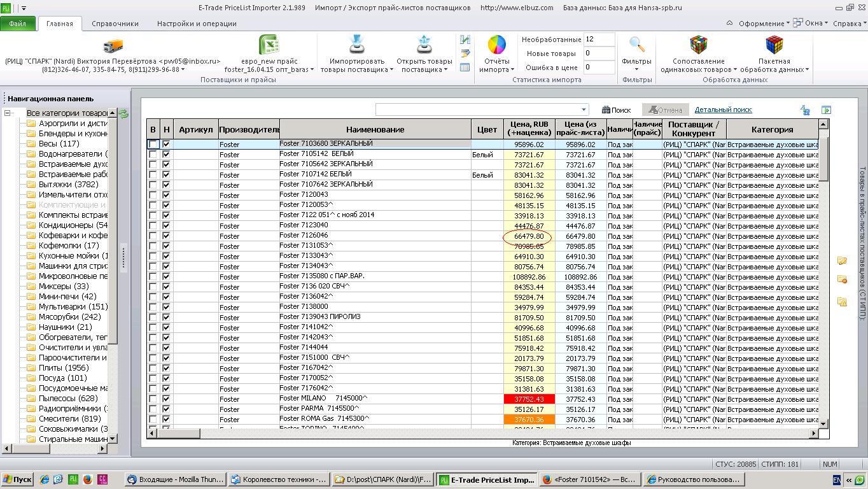The height and width of the screenshot is (489, 868).
Task: Open the Входящие - Mozilla Thunderbird taskbar window
Action: pyautogui.click(x=176, y=479)
